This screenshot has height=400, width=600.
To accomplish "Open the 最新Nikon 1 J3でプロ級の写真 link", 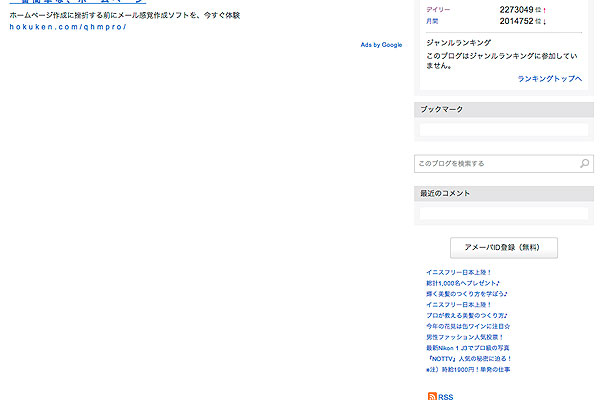I will click(468, 348).
